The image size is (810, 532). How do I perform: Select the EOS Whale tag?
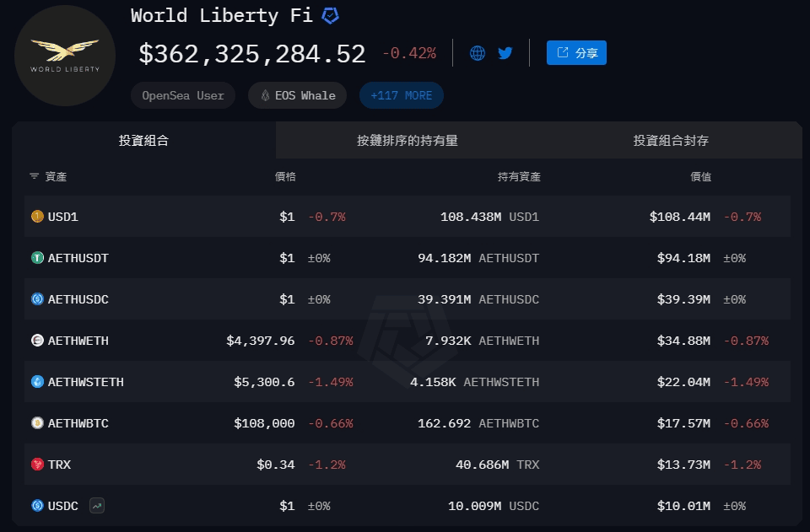[x=297, y=95]
